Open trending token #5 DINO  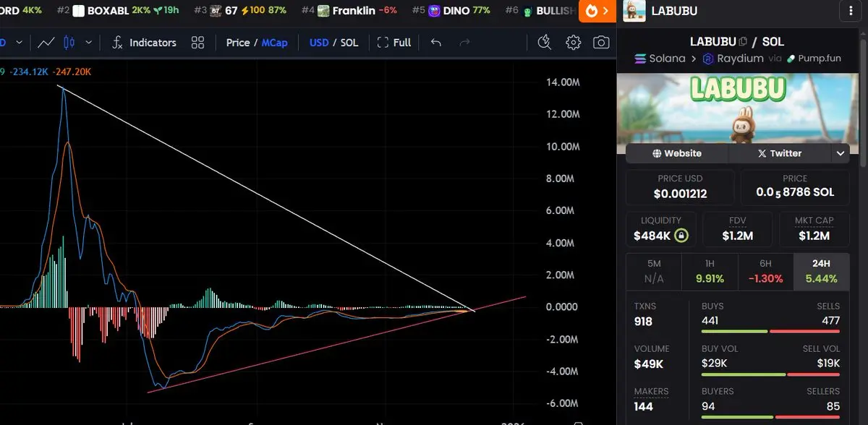[x=451, y=11]
